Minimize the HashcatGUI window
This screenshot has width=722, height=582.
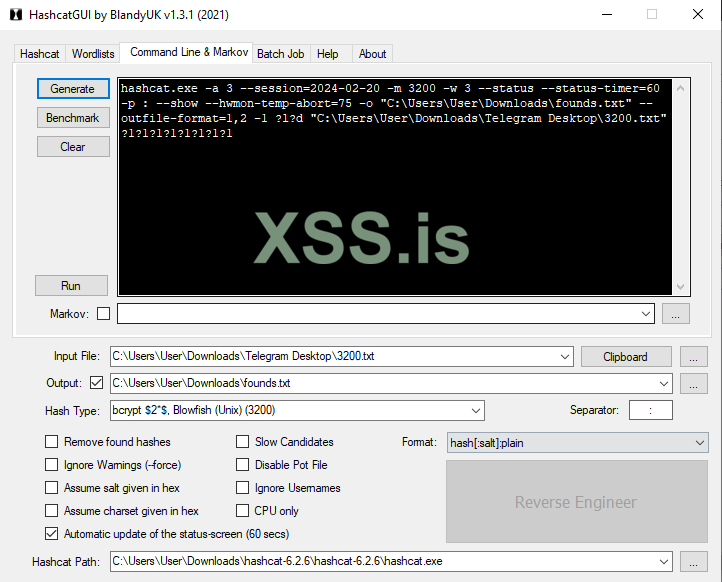(607, 15)
